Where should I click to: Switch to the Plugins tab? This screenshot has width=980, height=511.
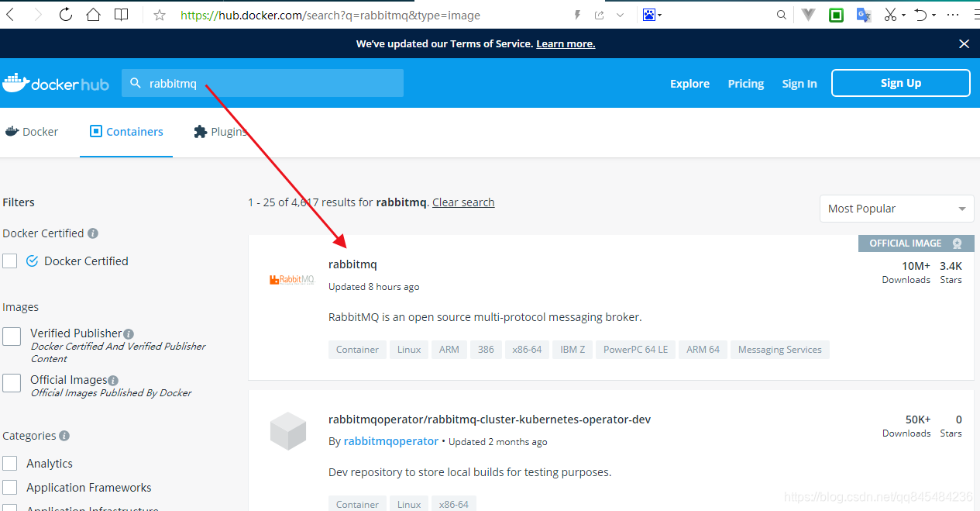tap(220, 132)
